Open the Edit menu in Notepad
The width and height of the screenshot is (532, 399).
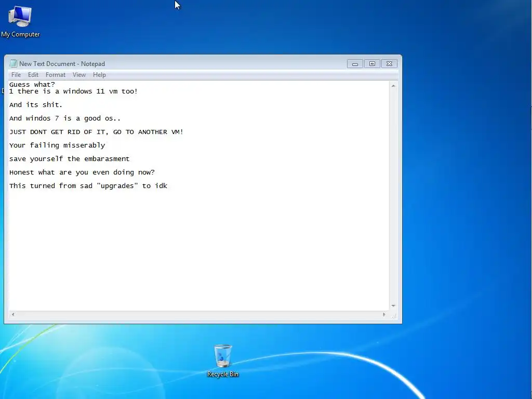tap(33, 75)
